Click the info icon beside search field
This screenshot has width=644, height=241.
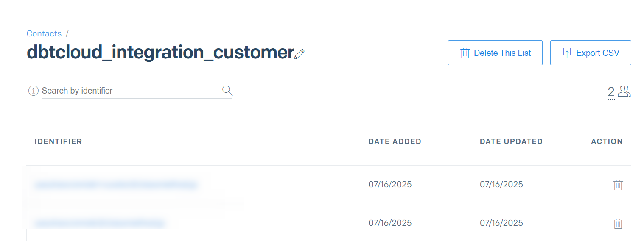point(34,91)
